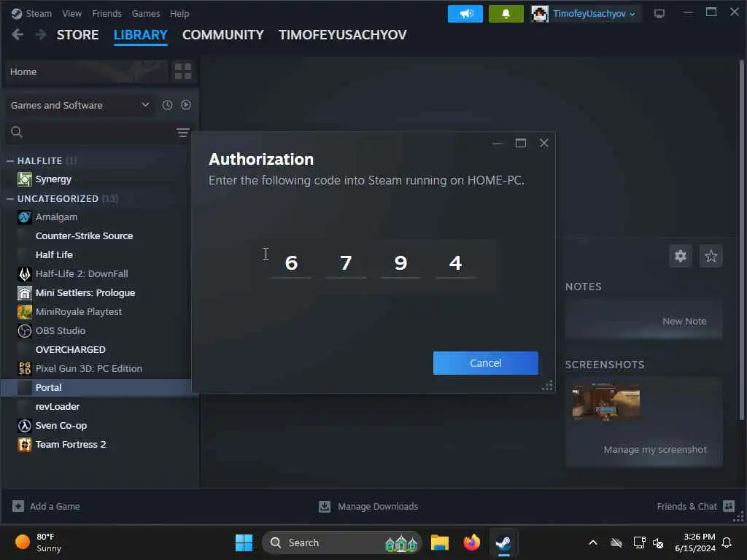Cancel the Authorization dialog
This screenshot has height=560, width=747.
485,363
